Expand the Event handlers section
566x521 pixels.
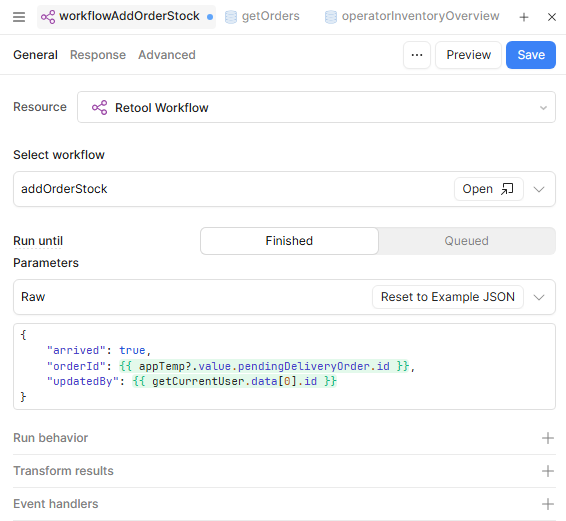pos(548,504)
